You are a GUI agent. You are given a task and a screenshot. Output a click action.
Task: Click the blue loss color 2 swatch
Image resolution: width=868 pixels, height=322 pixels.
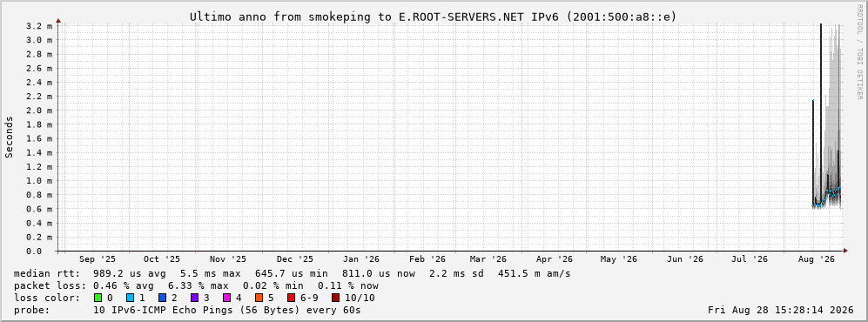click(162, 298)
